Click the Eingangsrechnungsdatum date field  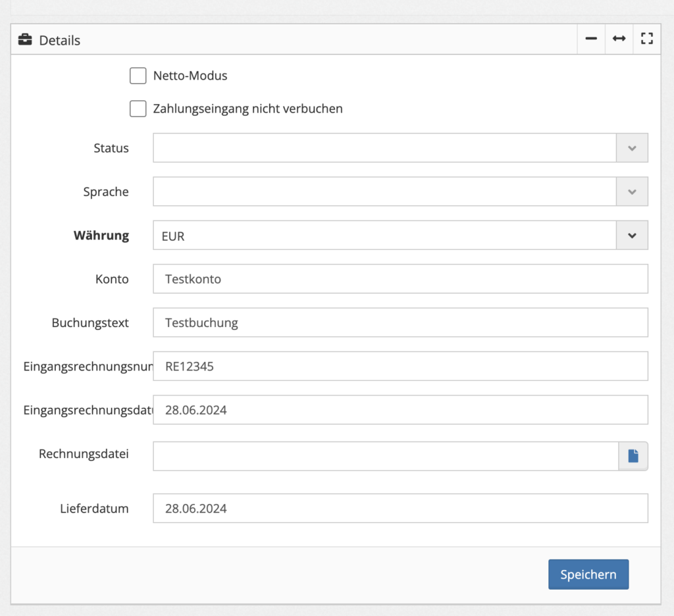coord(400,410)
